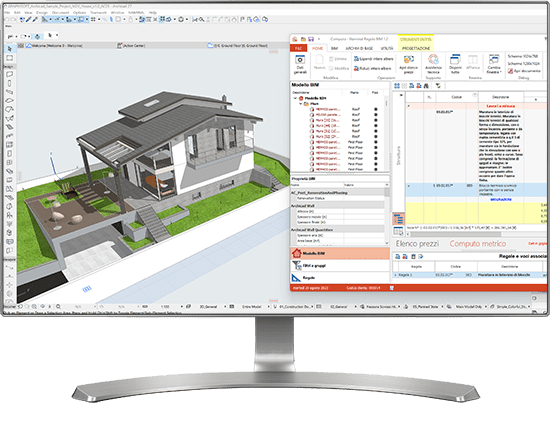The image size is (550, 428).
Task: Collapse the Modello BIM root tree node
Action: (295, 99)
